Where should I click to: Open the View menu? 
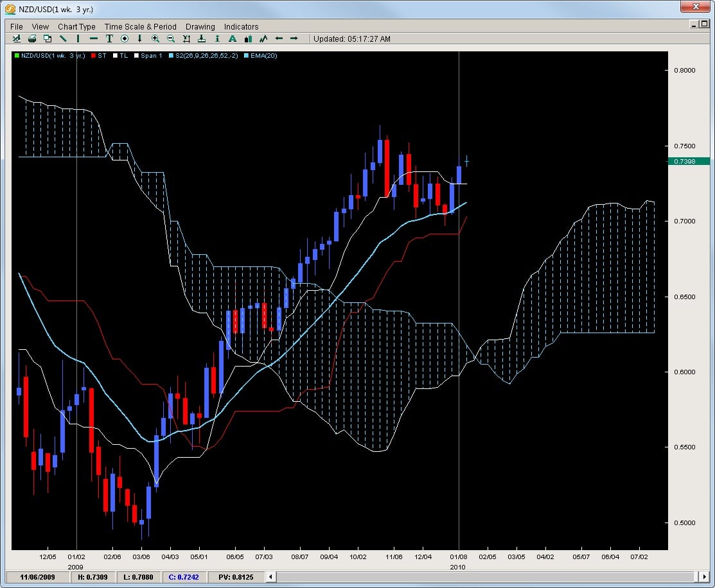[40, 26]
